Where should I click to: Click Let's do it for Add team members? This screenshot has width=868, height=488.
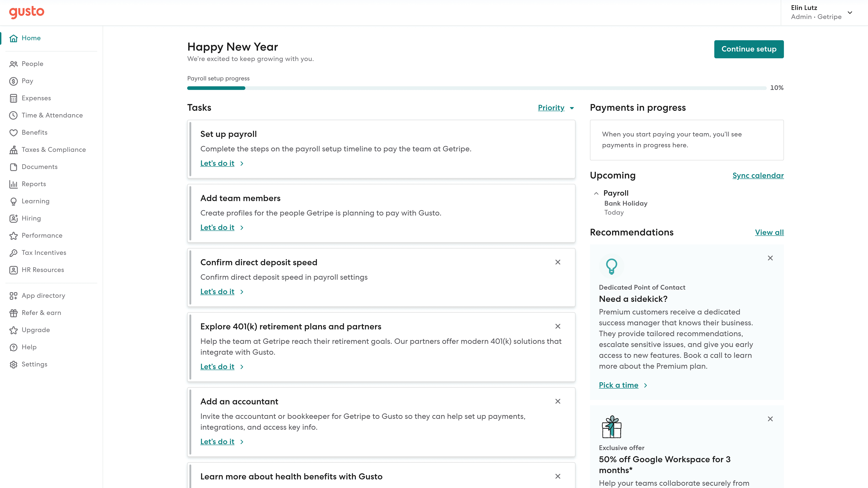217,228
